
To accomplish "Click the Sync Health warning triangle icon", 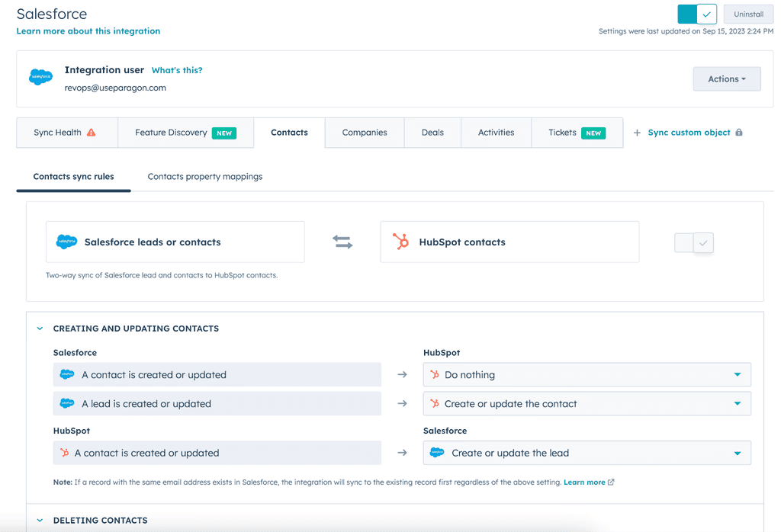I will click(x=92, y=133).
